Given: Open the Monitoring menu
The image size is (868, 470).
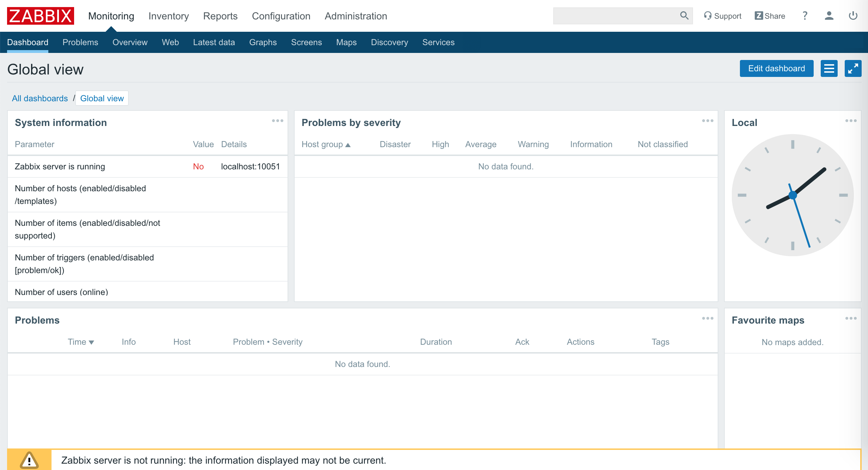Looking at the screenshot, I should pos(111,16).
